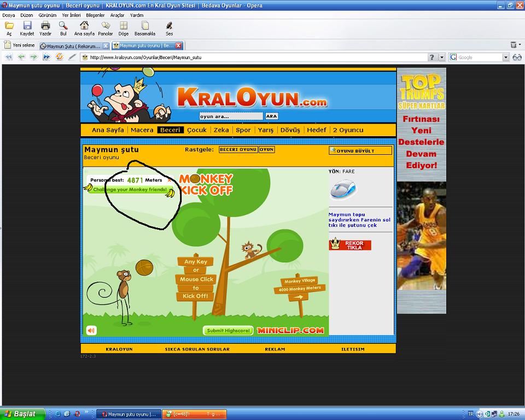Mute the game with the speaker icon
This screenshot has width=525, height=420.
(92, 330)
